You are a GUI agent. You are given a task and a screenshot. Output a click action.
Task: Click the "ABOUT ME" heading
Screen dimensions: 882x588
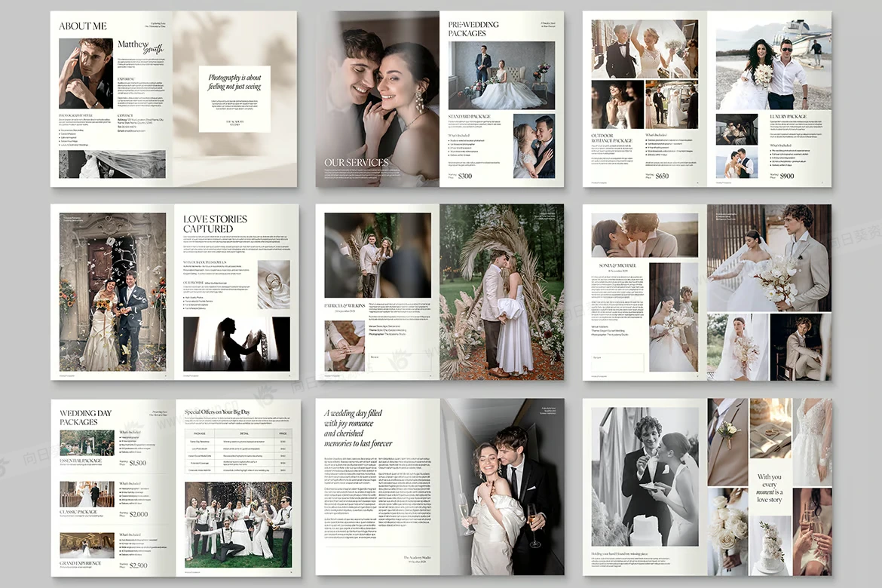83,26
